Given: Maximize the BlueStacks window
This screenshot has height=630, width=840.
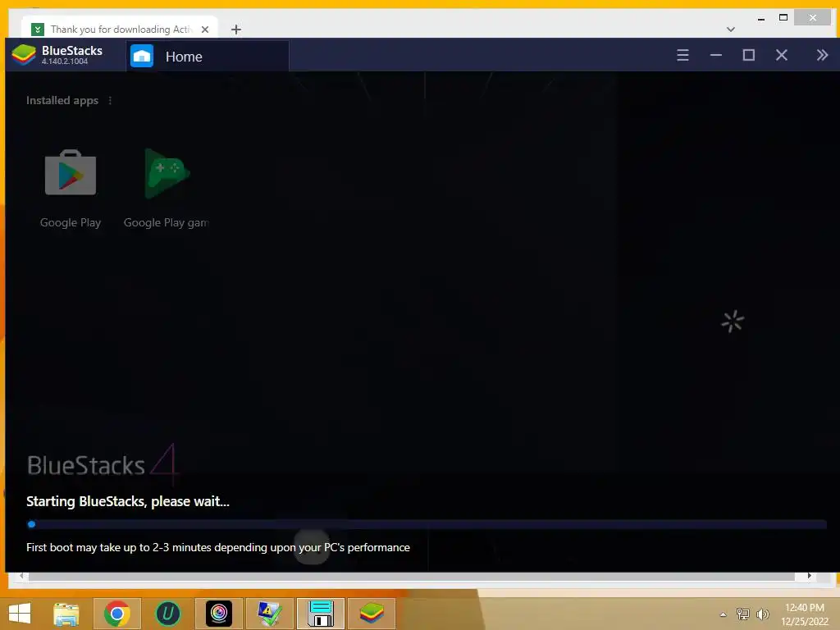Looking at the screenshot, I should click(748, 55).
